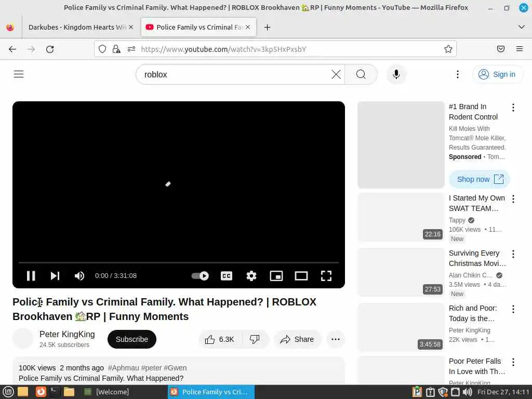
Task: Open YouTube settings three-dot menu
Action: (458, 74)
